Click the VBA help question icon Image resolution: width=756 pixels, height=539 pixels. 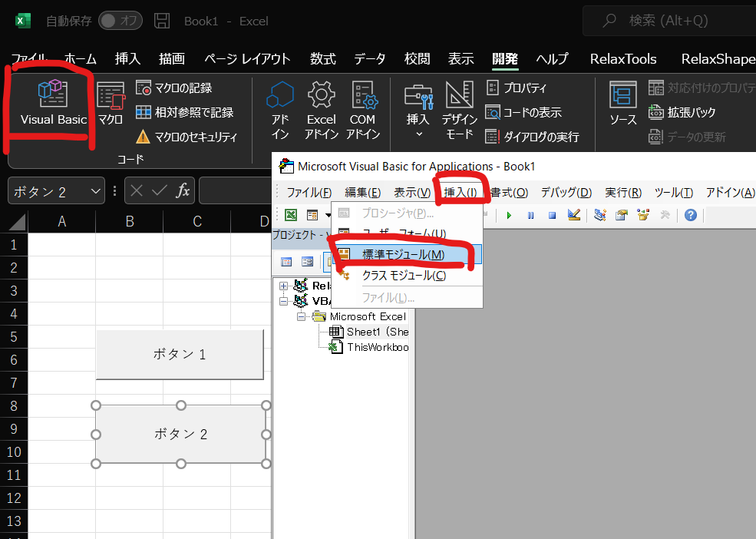click(x=690, y=215)
